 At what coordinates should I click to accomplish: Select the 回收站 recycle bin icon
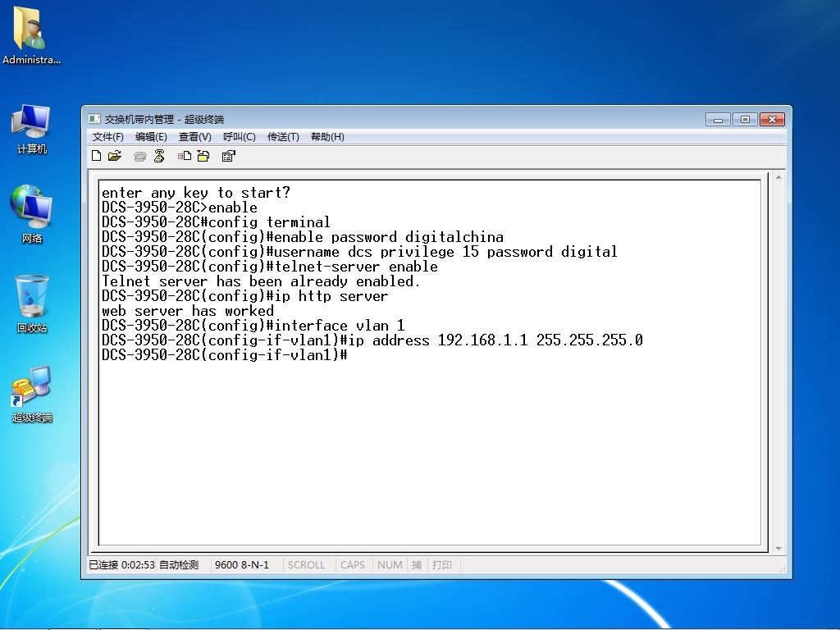[32, 304]
